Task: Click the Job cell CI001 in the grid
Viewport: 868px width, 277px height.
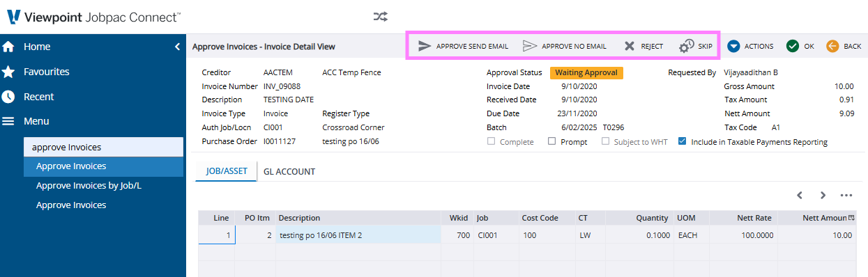Action: (x=496, y=235)
